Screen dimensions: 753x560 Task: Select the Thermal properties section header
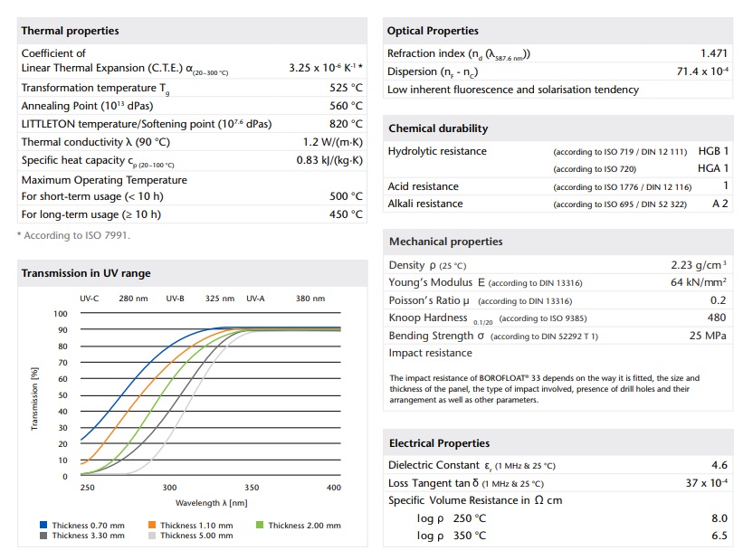[70, 31]
